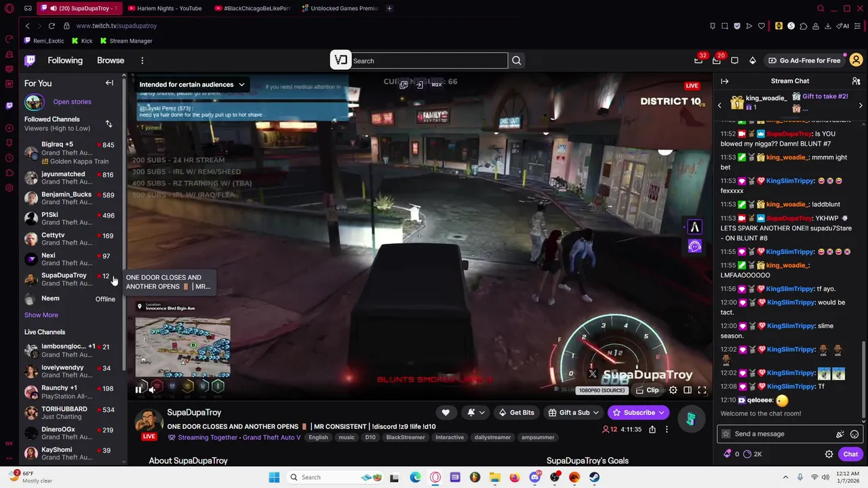Open Prime loot inbox with 32 badge

698,60
